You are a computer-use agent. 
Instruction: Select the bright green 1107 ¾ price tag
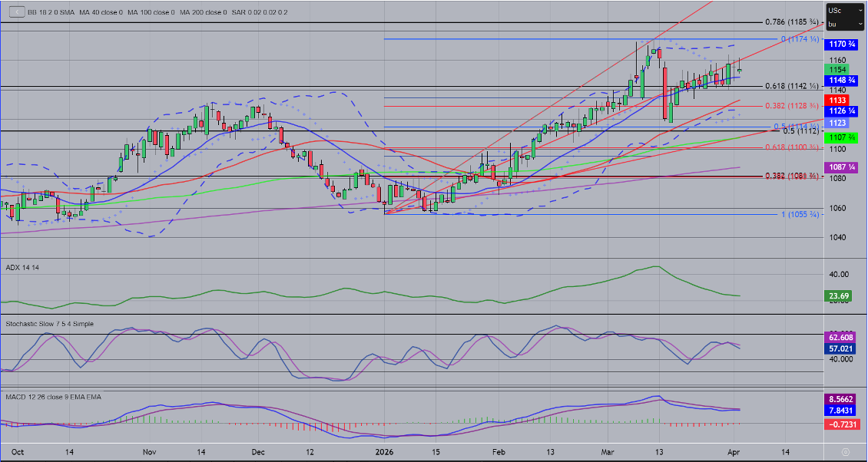coord(842,137)
